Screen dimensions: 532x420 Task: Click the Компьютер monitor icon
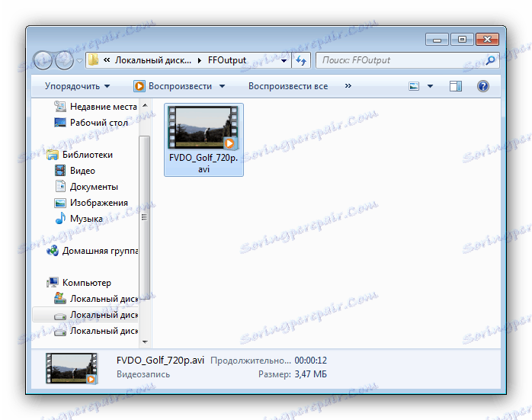[x=53, y=282]
